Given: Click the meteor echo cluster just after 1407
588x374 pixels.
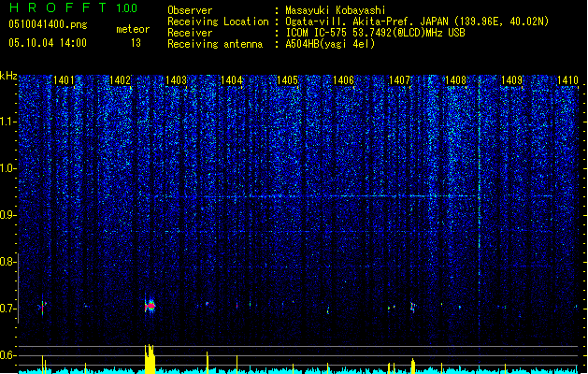Looking at the screenshot, I should pyautogui.click(x=413, y=308).
